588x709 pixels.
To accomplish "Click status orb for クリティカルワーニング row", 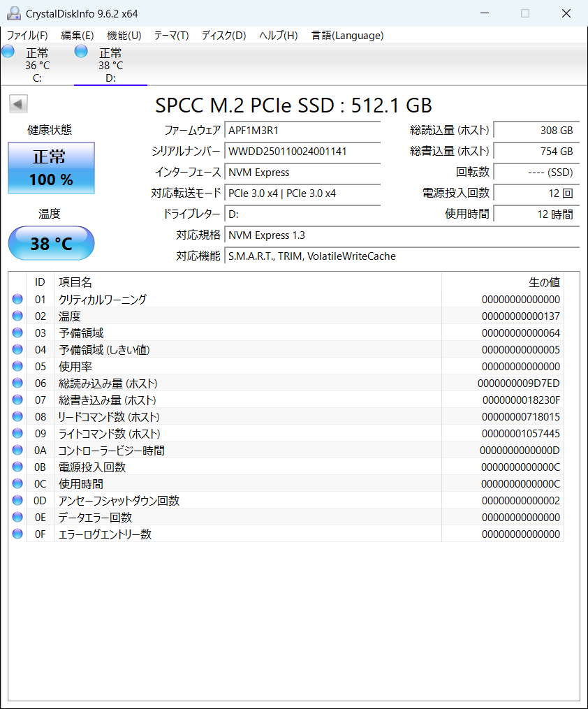I will [x=17, y=299].
